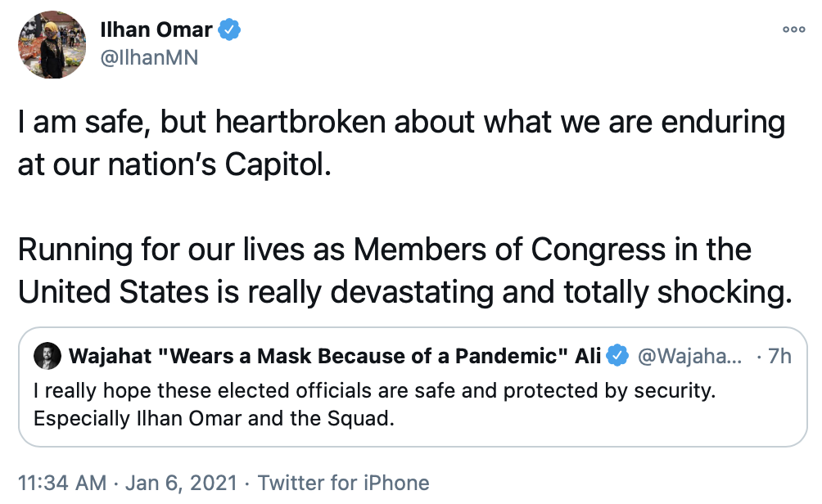This screenshot has height=504, width=822.
Task: Open quoted tweet via "I really hope" text
Action: tap(375, 392)
